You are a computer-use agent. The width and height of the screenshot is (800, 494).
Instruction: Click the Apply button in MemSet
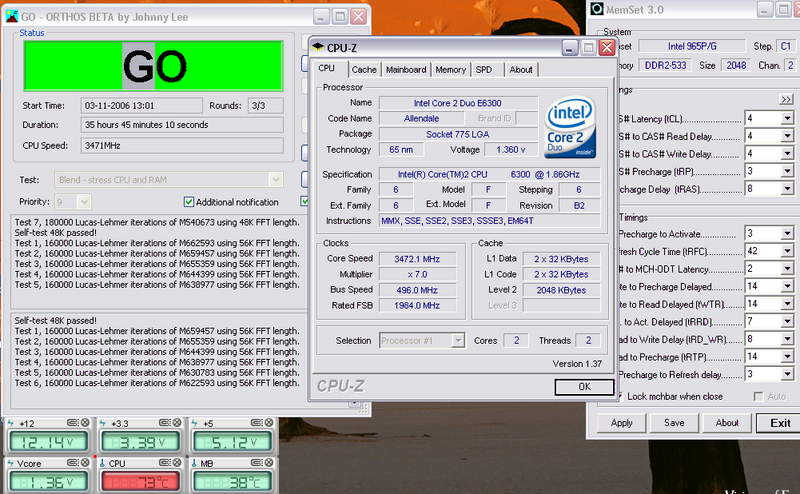point(621,423)
